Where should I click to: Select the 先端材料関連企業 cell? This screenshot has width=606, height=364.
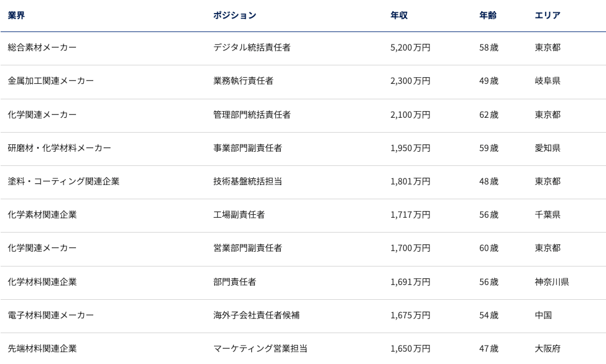42,349
